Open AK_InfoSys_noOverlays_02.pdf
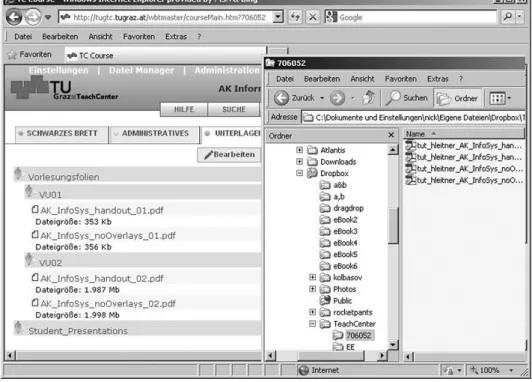This screenshot has width=532, height=382. pyautogui.click(x=108, y=304)
